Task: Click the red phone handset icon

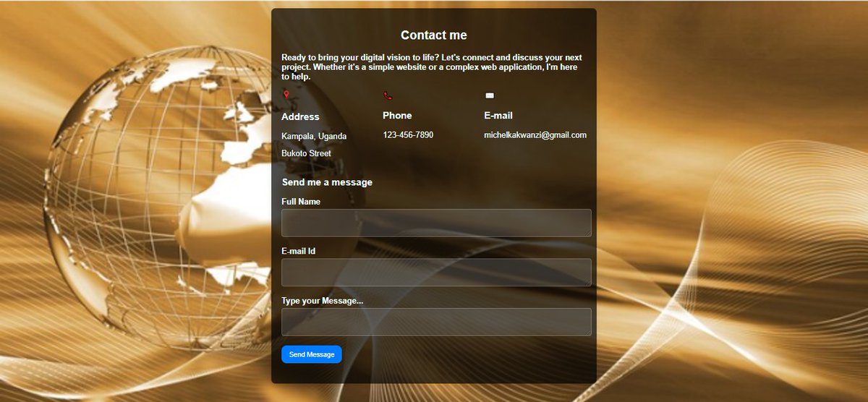Action: pos(388,95)
